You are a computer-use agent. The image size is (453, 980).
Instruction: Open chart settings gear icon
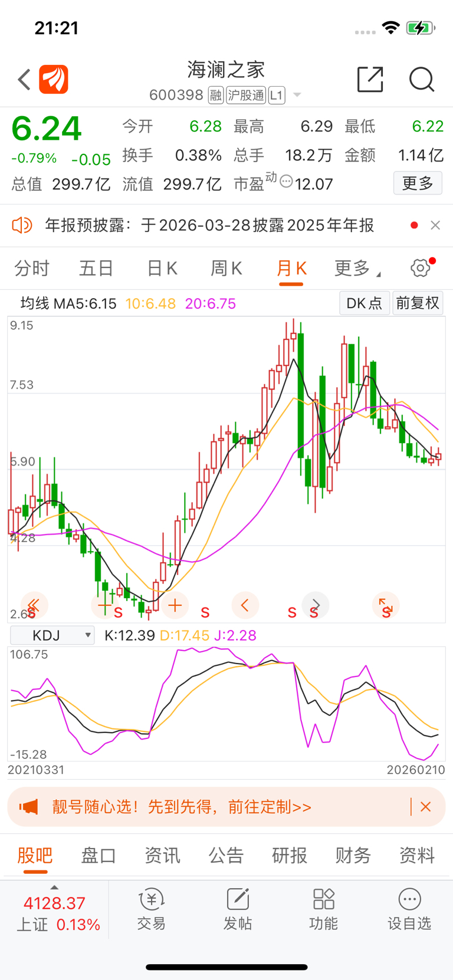[x=421, y=268]
